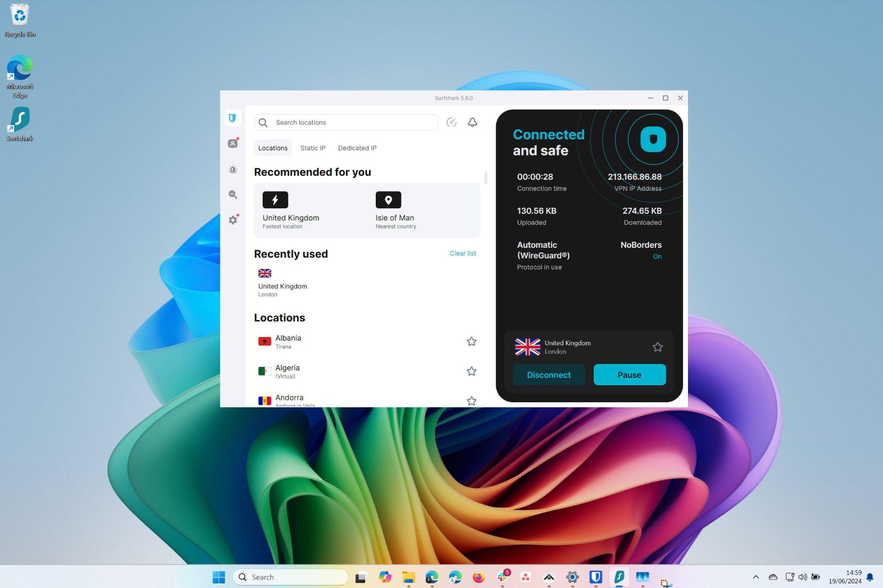
Task: Click the settings gear icon in sidebar
Action: [233, 220]
